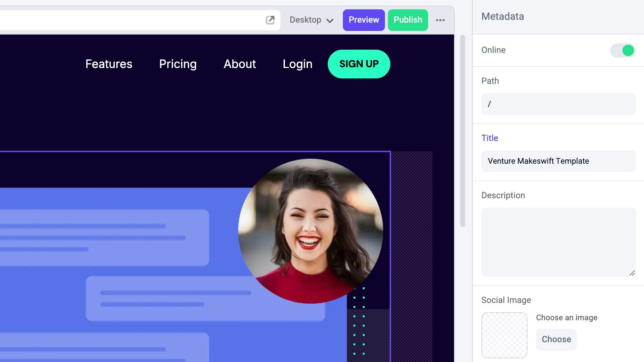This screenshot has width=644, height=362.
Task: Click the canvas vertical scrollbar
Action: [463, 131]
